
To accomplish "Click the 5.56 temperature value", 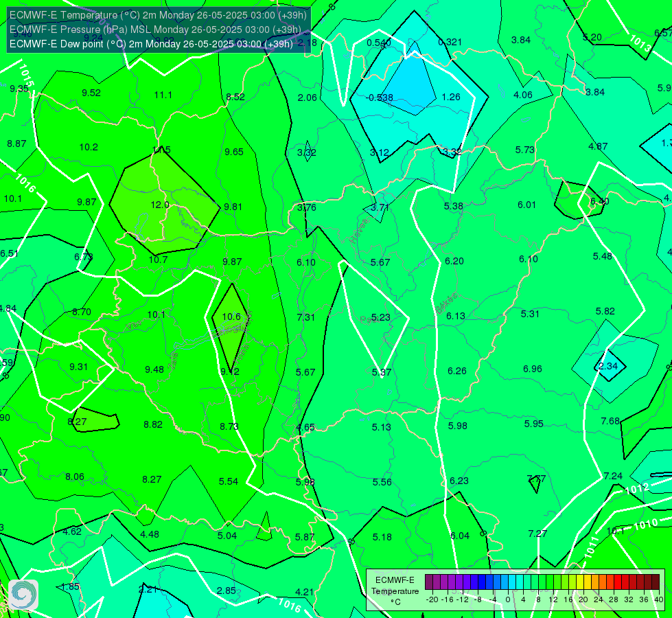I will tap(382, 482).
